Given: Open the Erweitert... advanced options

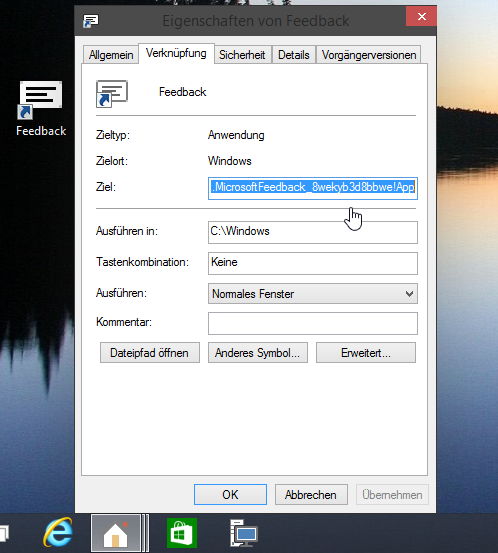Looking at the screenshot, I should tap(366, 353).
